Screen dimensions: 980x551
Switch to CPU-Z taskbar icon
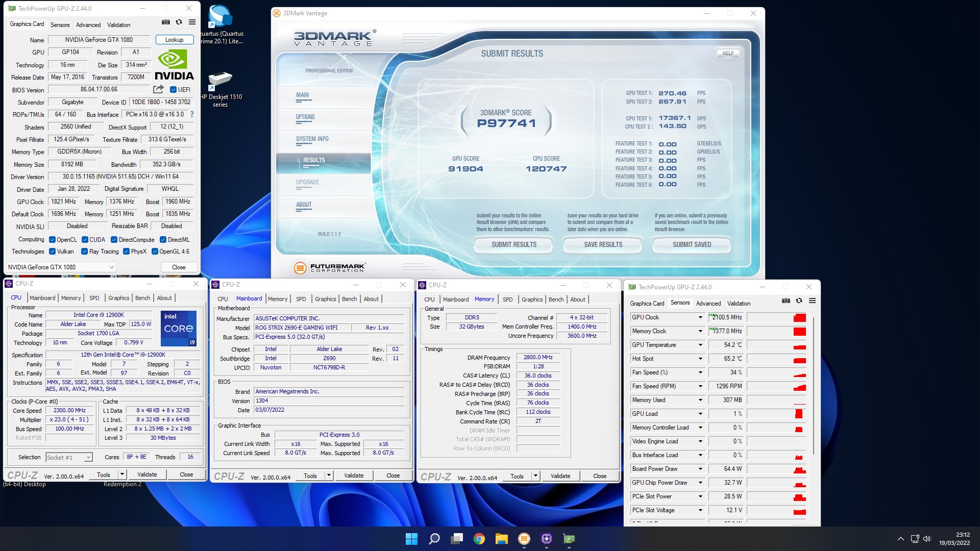(547, 539)
